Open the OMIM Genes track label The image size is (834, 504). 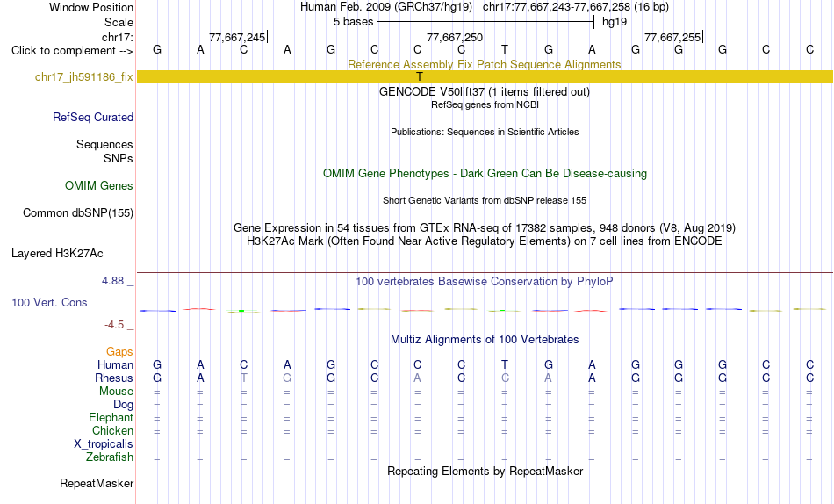point(99,186)
